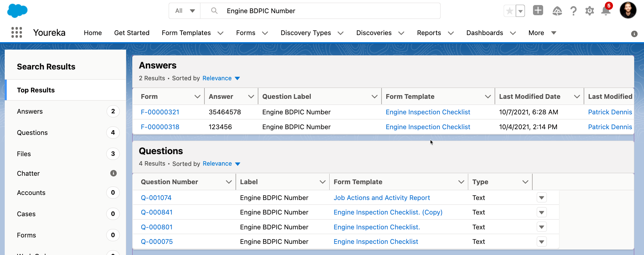This screenshot has width=644, height=255.
Task: Filter results by Questions in sidebar
Action: pos(66,133)
